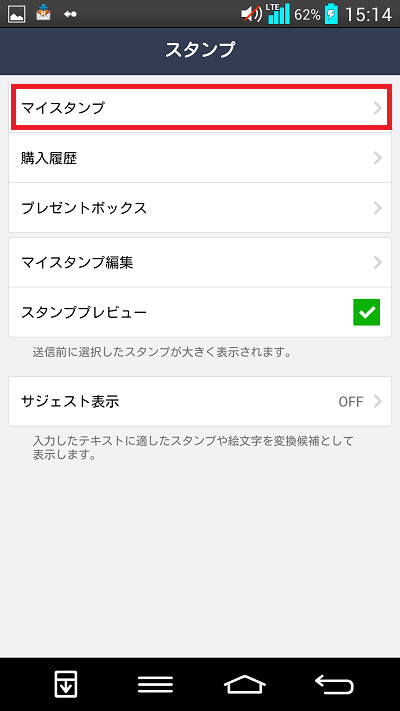Tap the download-to-device icon in navigation bar
Viewport: 400px width, 711px height.
[66, 684]
